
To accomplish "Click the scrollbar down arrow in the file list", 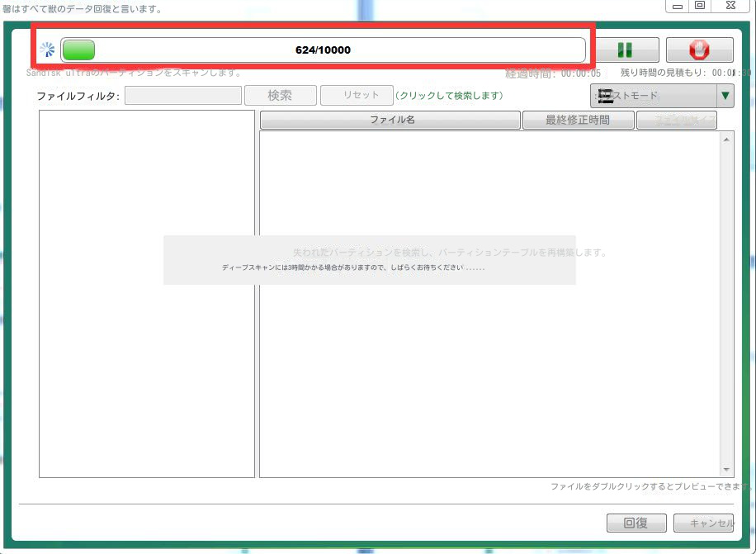I will [726, 470].
